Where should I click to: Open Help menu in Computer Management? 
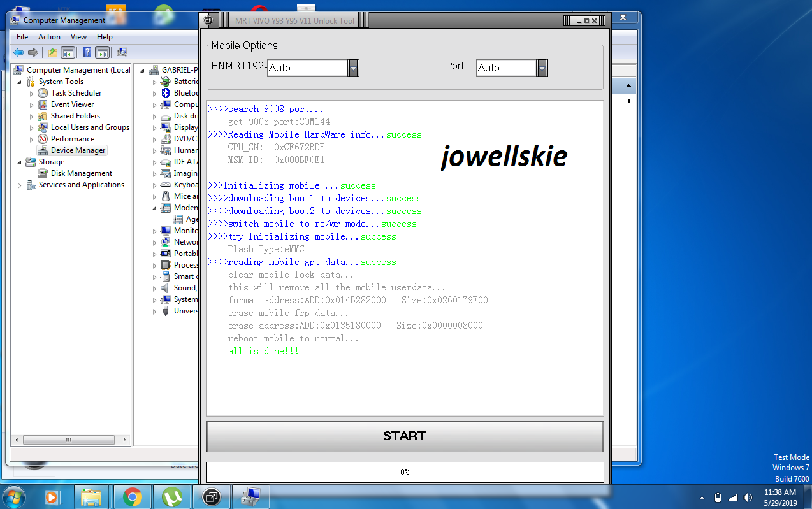point(105,37)
